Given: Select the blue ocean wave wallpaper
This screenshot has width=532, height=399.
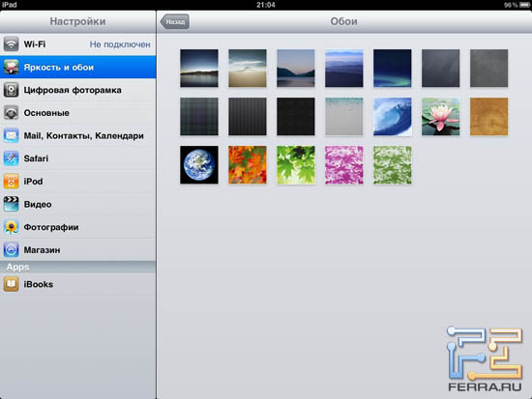Looking at the screenshot, I should tap(392, 117).
